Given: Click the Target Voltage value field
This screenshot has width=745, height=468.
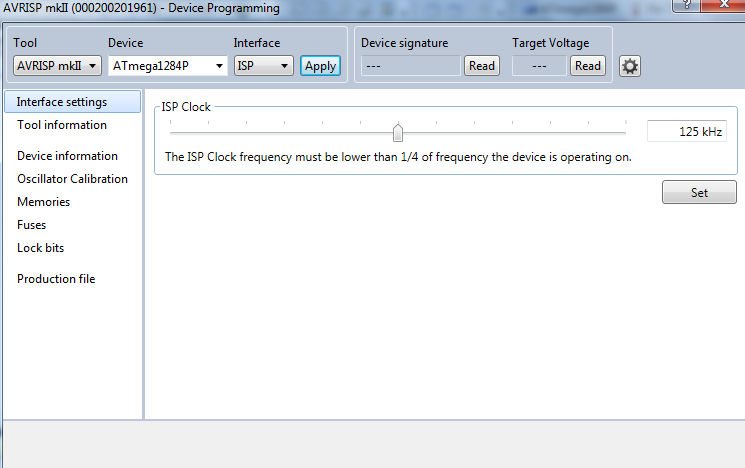Looking at the screenshot, I should (540, 66).
